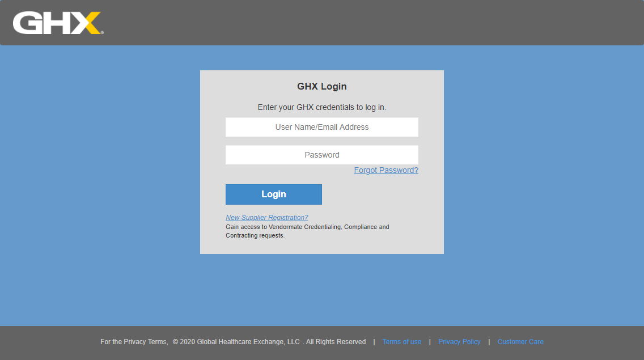The image size is (644, 360).
Task: Contact Customer Care via footer link
Action: tap(520, 341)
